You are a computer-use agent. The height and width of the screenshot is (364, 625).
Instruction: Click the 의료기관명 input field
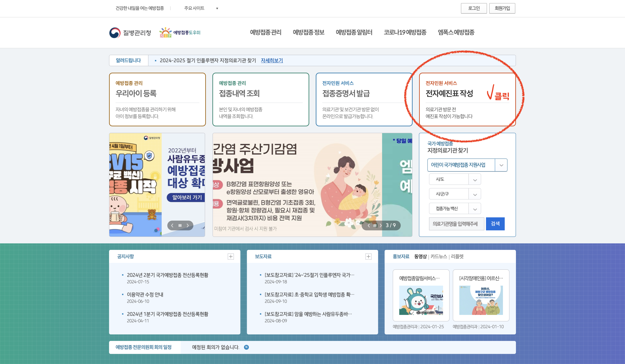point(456,224)
